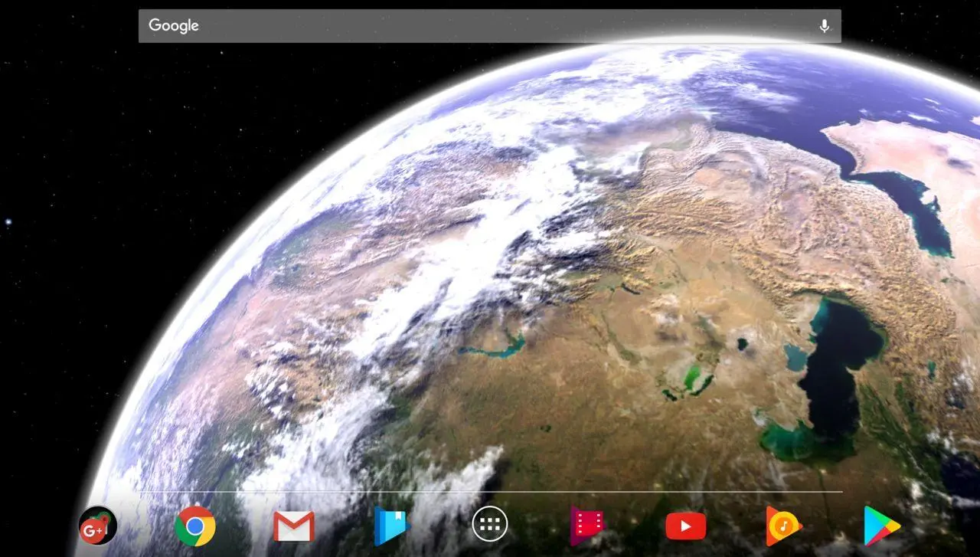Launch the Chrome browser

pyautogui.click(x=195, y=526)
